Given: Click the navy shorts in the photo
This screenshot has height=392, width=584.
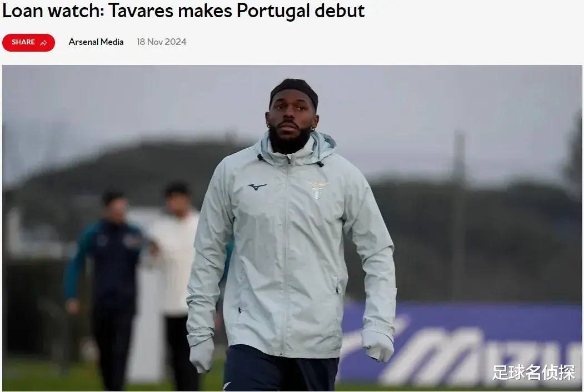Looking at the screenshot, I should (x=280, y=369).
